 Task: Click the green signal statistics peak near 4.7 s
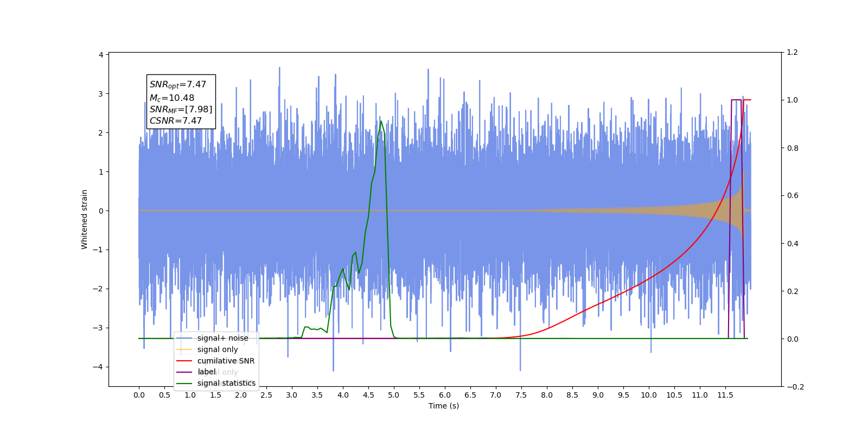point(381,122)
